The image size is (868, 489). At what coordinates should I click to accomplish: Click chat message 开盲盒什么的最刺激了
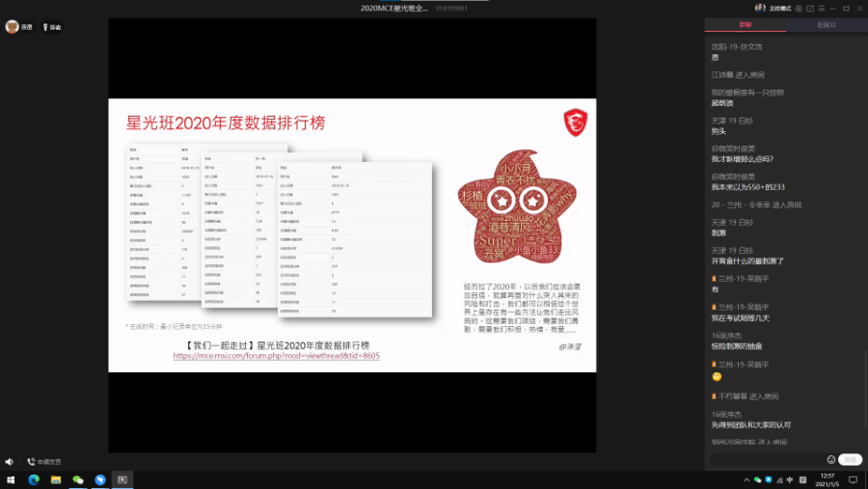point(747,260)
